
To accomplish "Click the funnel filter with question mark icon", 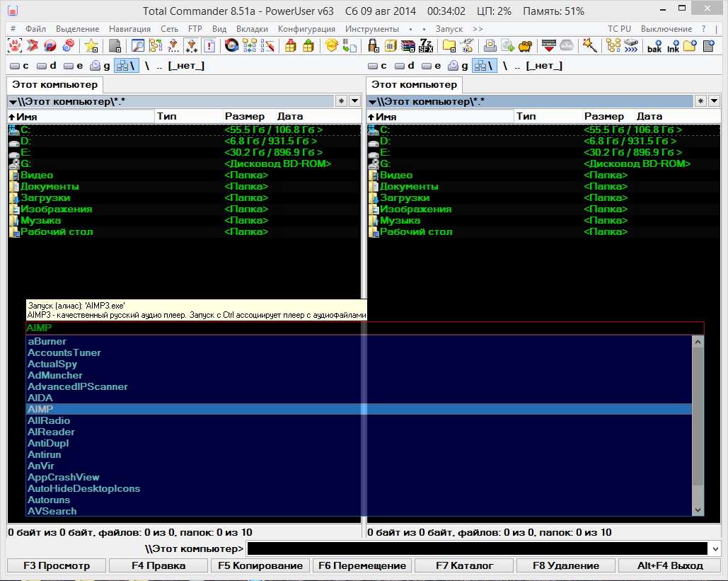I will (x=173, y=45).
